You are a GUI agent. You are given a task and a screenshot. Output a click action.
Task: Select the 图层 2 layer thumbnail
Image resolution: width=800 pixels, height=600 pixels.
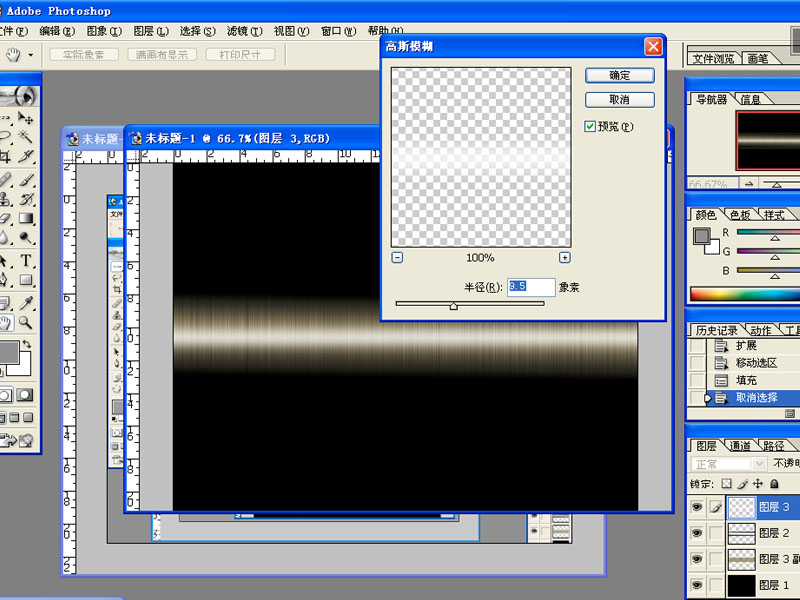(x=741, y=533)
